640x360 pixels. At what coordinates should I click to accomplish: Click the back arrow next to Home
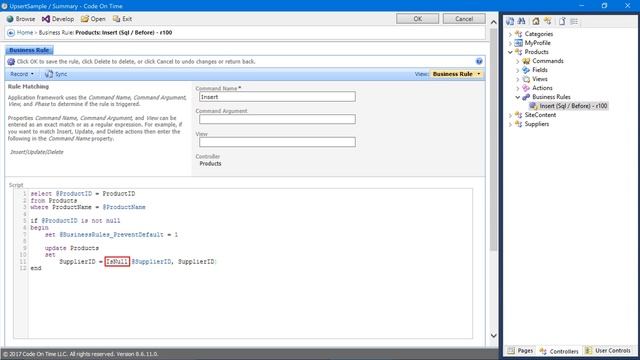[x=11, y=33]
